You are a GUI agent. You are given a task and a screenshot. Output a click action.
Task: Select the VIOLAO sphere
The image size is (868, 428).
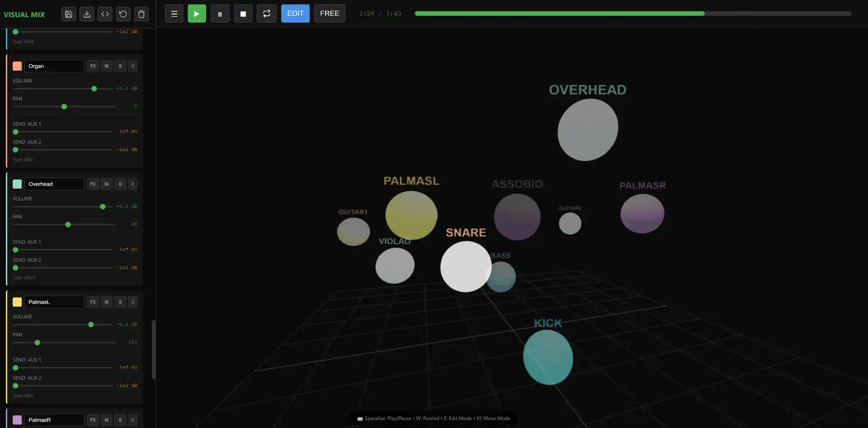pos(395,265)
